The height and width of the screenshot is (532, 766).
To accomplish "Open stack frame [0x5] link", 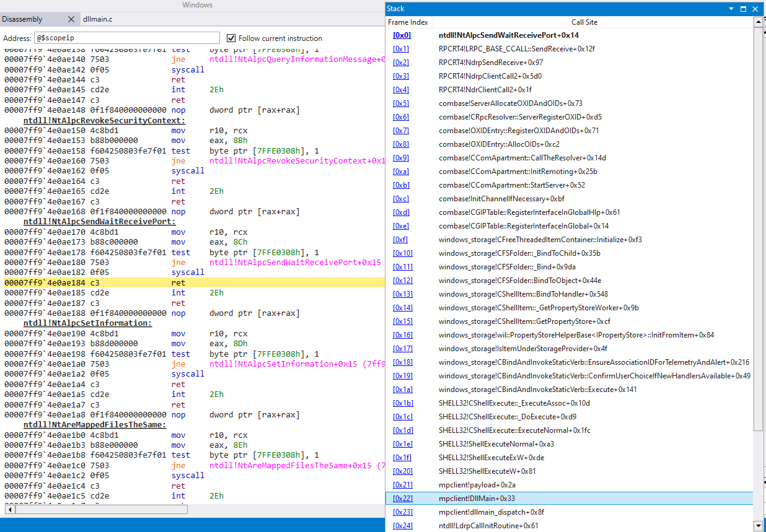I will tap(401, 103).
